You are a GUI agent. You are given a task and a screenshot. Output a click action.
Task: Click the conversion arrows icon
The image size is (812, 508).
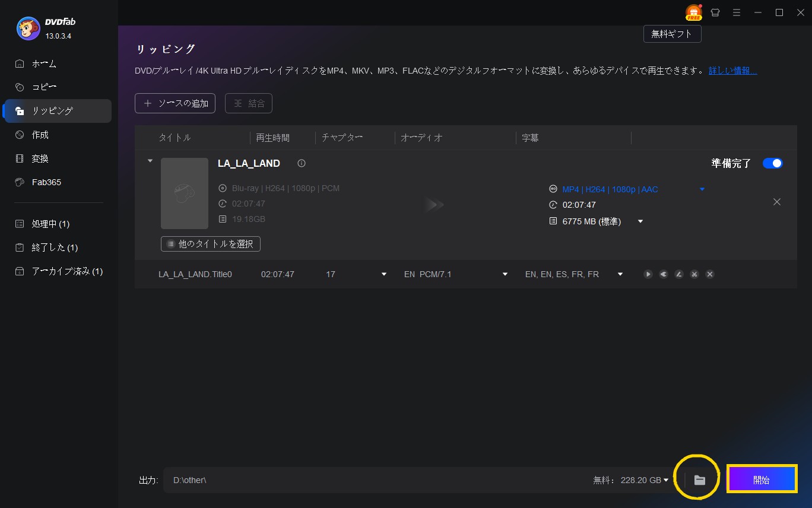434,205
